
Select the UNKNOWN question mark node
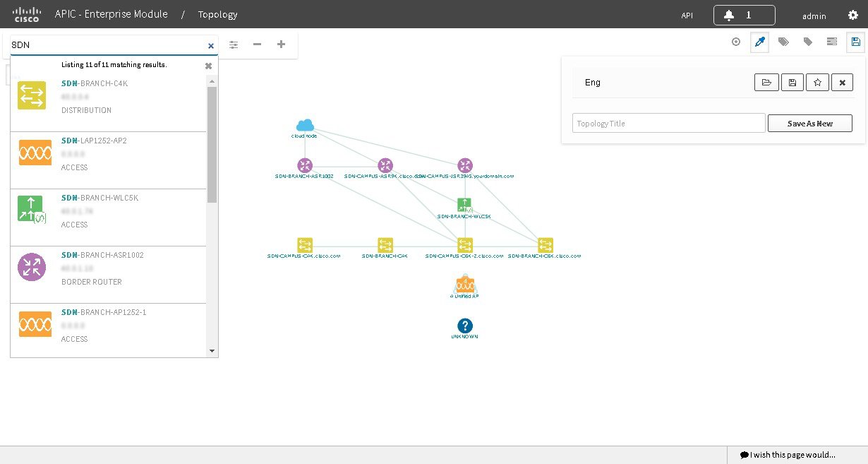[x=464, y=326]
